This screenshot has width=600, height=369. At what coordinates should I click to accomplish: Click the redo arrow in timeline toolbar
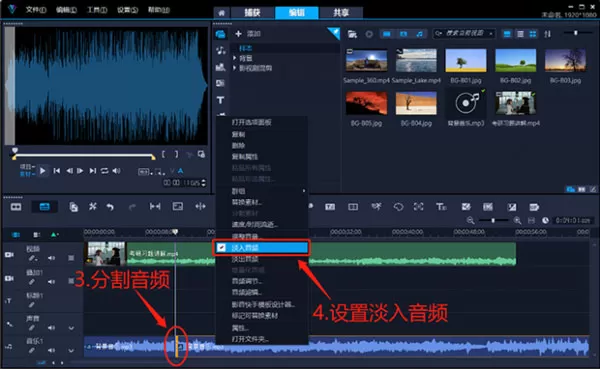tap(132, 207)
